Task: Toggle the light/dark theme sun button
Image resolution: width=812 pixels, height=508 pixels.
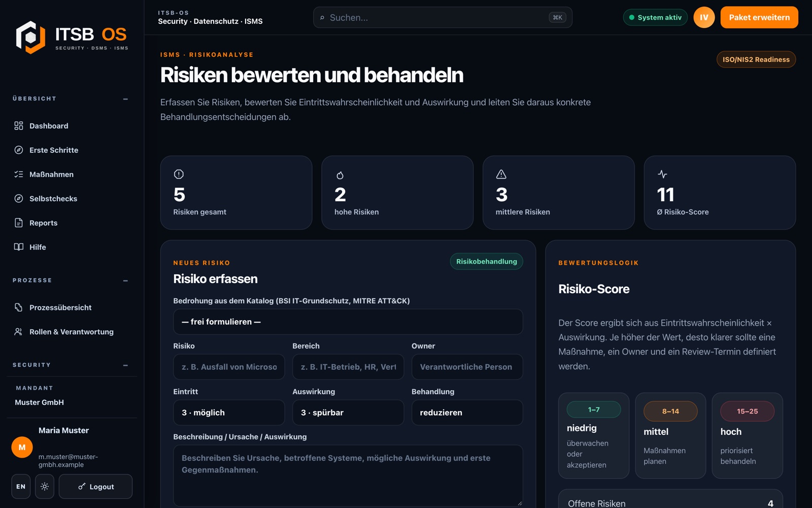Action: click(45, 487)
